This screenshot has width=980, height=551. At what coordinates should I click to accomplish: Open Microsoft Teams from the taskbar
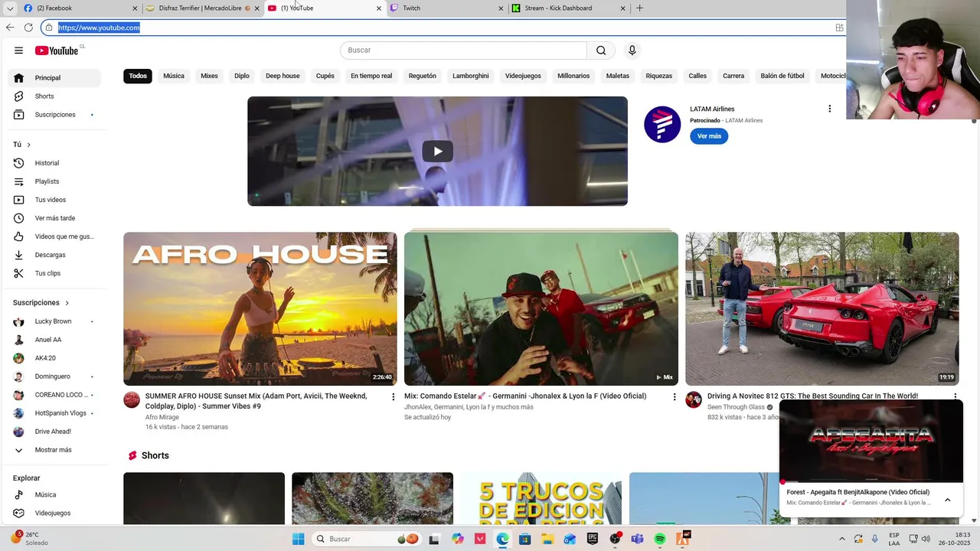pos(637,539)
